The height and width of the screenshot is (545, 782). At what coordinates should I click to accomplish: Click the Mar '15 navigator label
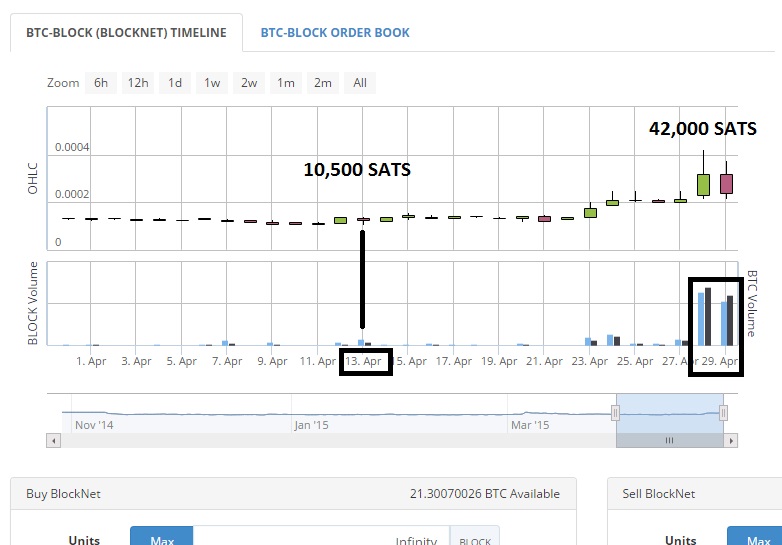click(530, 425)
